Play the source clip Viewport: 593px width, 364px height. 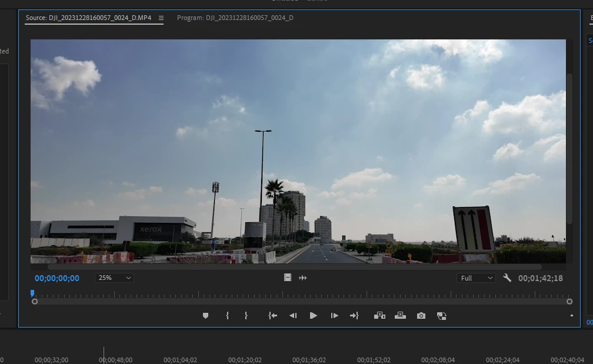point(313,316)
